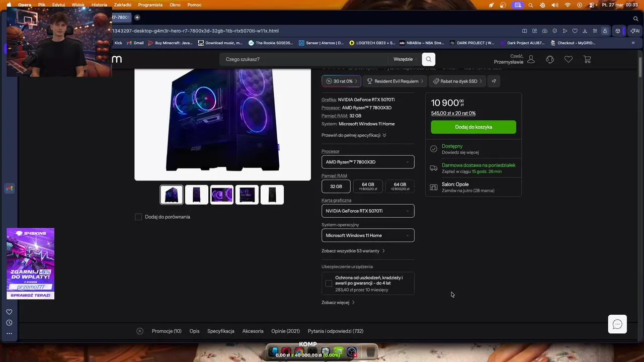Click the scroll-to-top arrow in bottom bar
This screenshot has width=644, height=362.
140,331
